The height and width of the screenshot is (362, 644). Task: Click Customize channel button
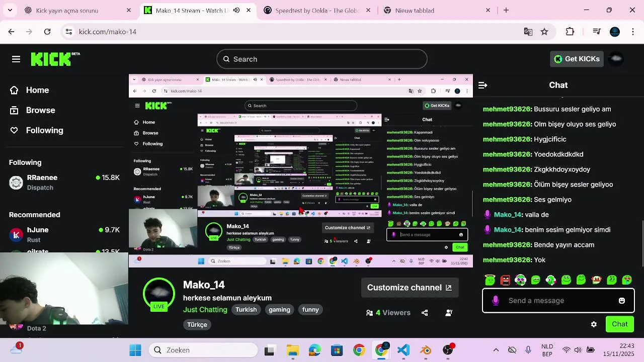pyautogui.click(x=410, y=288)
